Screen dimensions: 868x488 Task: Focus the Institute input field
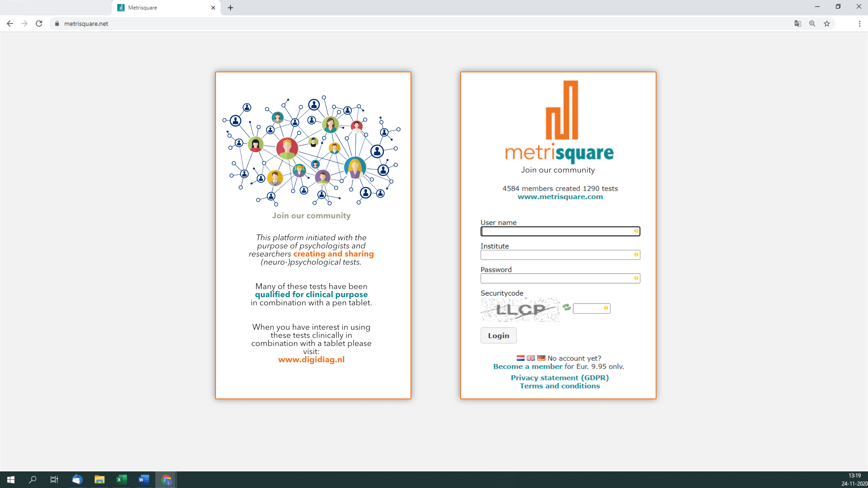point(560,255)
